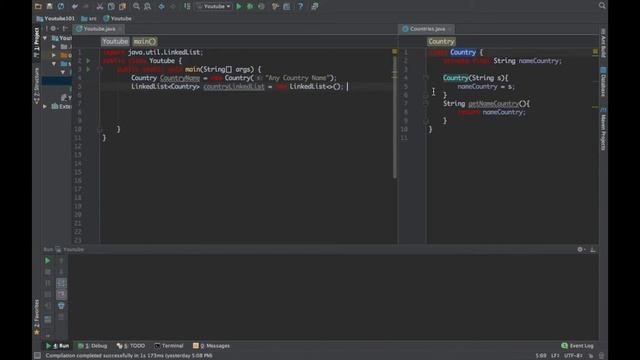The image size is (640, 360).
Task: Click Stop icon in Run panel
Action: pyautogui.click(x=47, y=272)
